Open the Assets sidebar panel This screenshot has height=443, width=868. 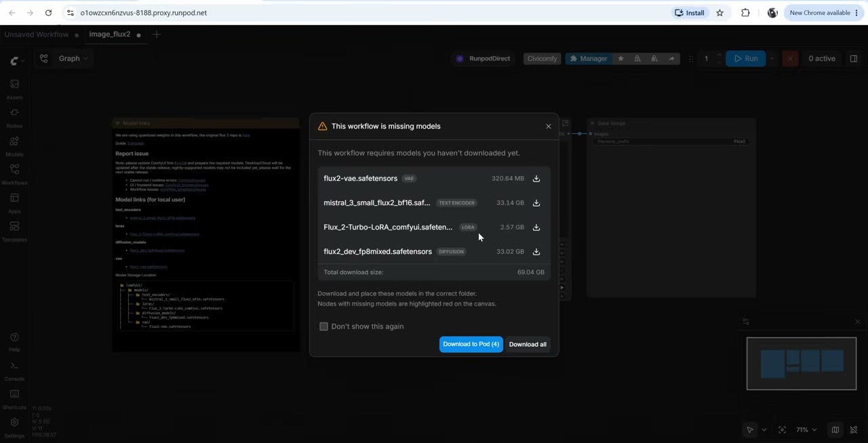pos(14,89)
